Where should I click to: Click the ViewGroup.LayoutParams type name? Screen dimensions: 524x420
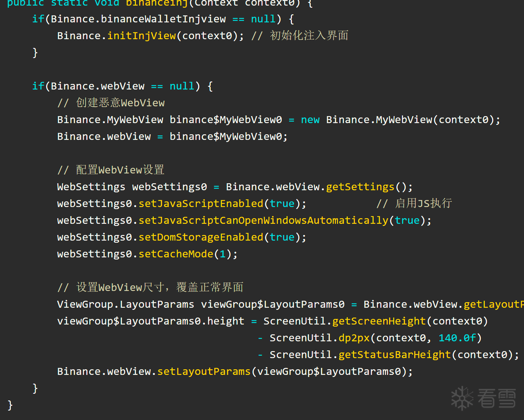point(125,304)
